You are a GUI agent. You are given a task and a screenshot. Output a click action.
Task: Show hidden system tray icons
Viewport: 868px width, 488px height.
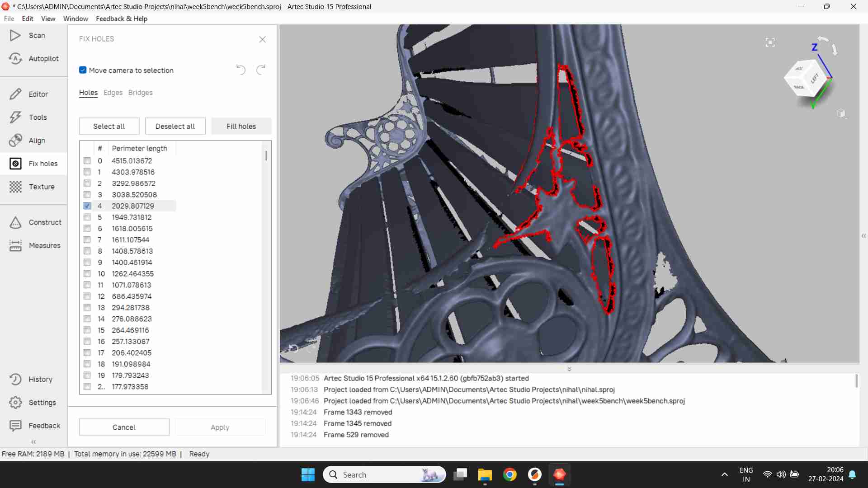coord(724,474)
